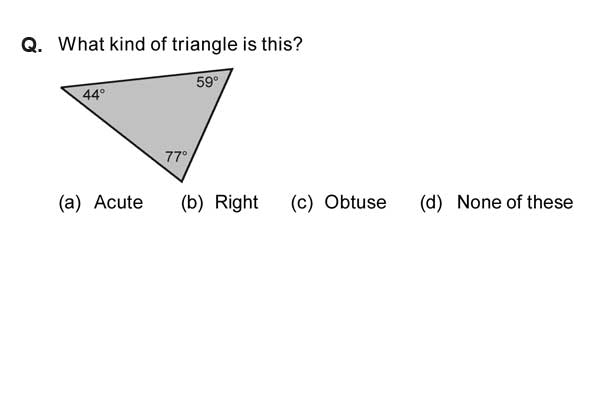
Task: Click the (d) option letter
Action: [x=431, y=202]
